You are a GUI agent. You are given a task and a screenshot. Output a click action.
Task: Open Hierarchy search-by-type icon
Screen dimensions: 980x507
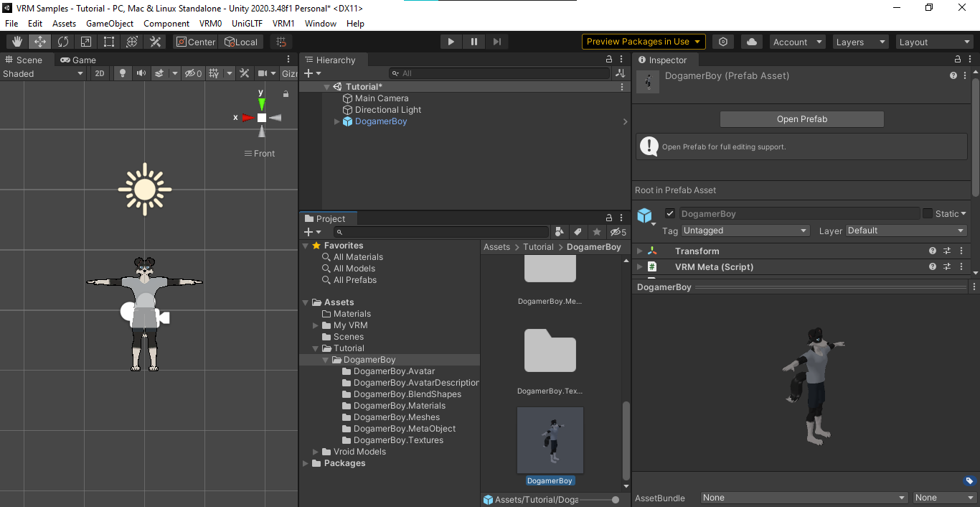620,73
